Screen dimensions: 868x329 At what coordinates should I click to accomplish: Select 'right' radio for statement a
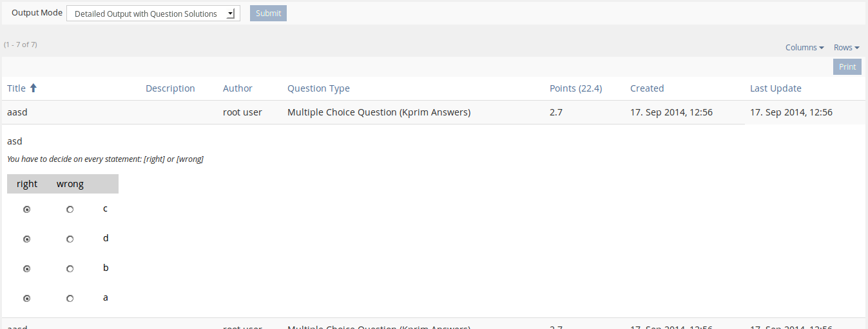[x=27, y=299]
